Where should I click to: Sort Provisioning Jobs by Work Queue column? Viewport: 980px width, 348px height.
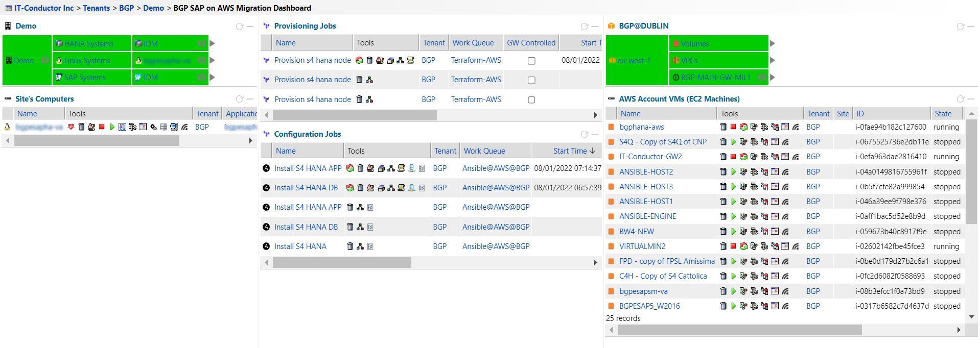[x=473, y=43]
